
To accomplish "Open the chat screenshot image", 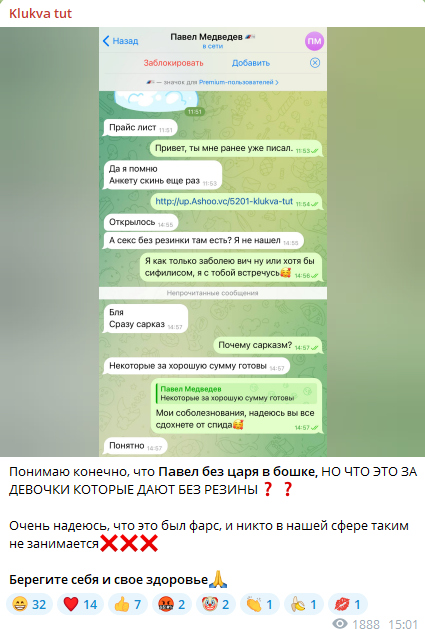I will pyautogui.click(x=213, y=242).
